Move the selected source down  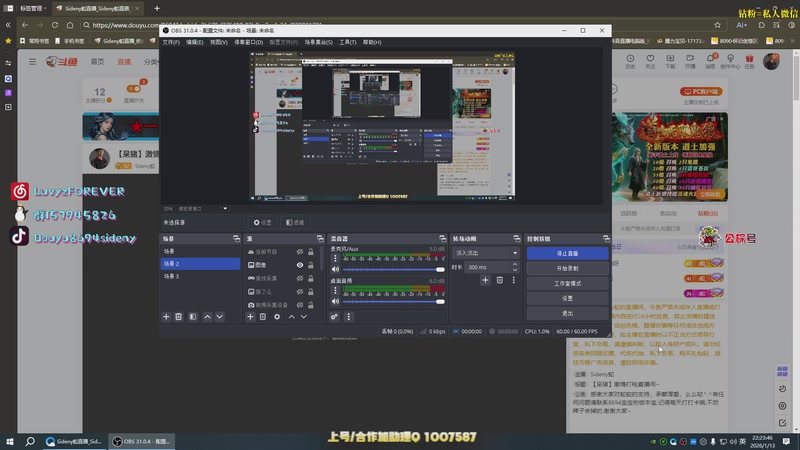(x=304, y=317)
